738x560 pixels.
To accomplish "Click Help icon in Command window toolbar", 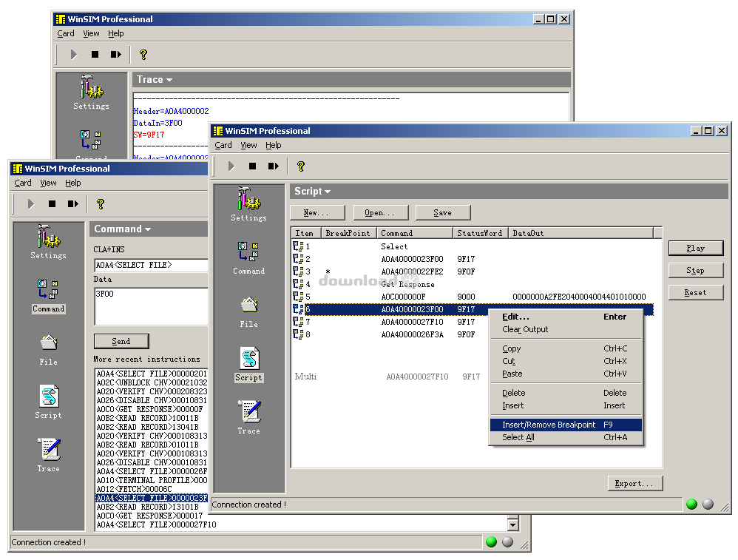I will pos(101,204).
